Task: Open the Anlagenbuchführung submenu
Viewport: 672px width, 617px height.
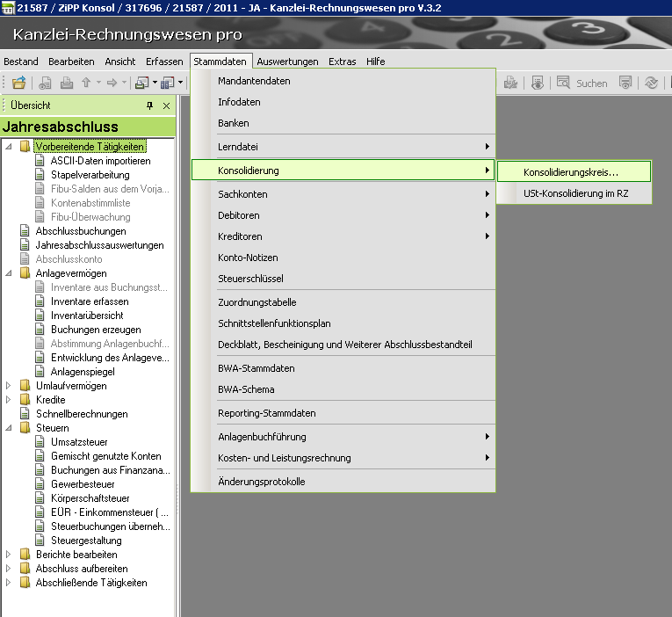Action: click(343, 437)
